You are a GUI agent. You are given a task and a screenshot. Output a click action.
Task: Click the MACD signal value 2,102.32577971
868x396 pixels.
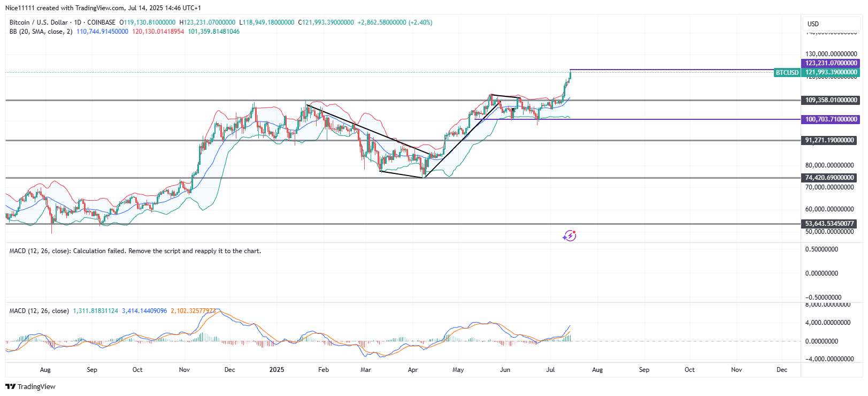[194, 311]
